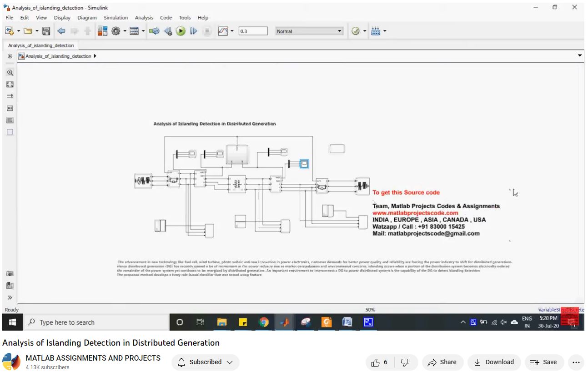Open the File menu
This screenshot has width=588, height=377.
tap(10, 18)
